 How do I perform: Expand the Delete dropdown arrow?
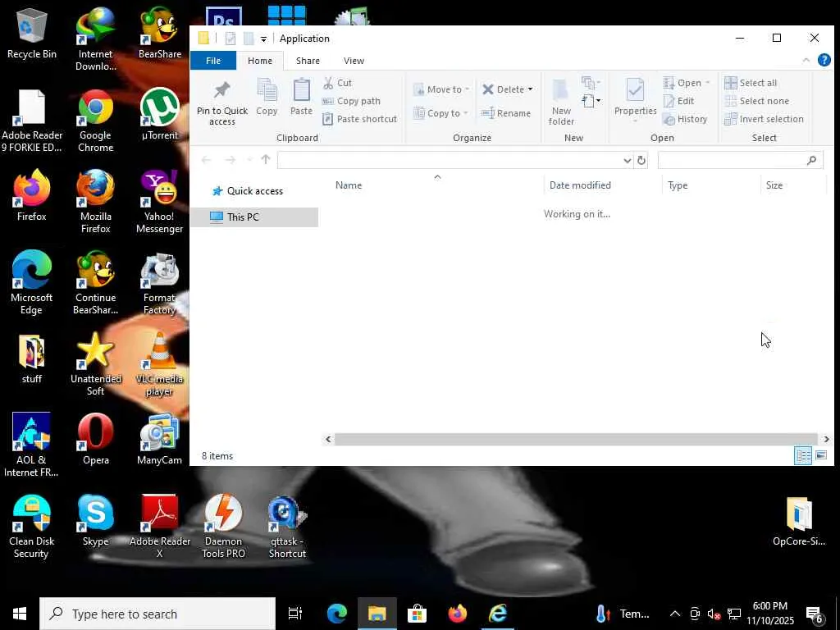point(531,89)
